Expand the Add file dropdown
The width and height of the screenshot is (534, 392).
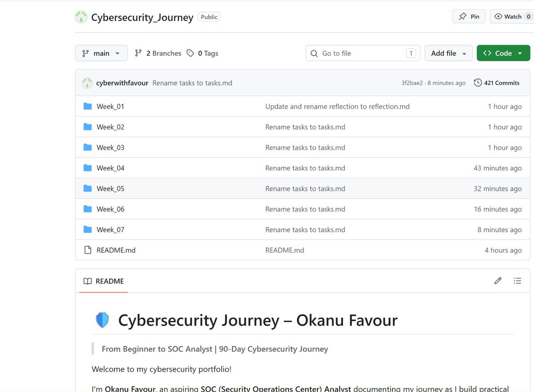(x=449, y=53)
